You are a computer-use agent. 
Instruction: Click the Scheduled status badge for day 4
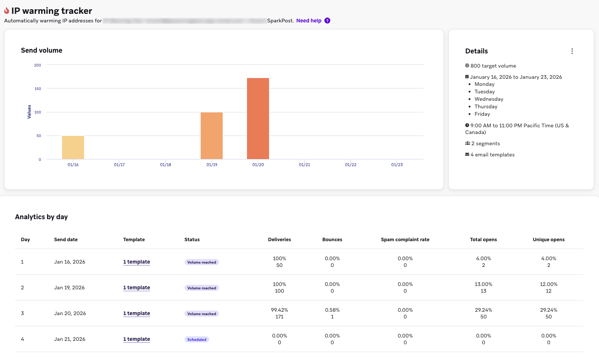point(197,339)
